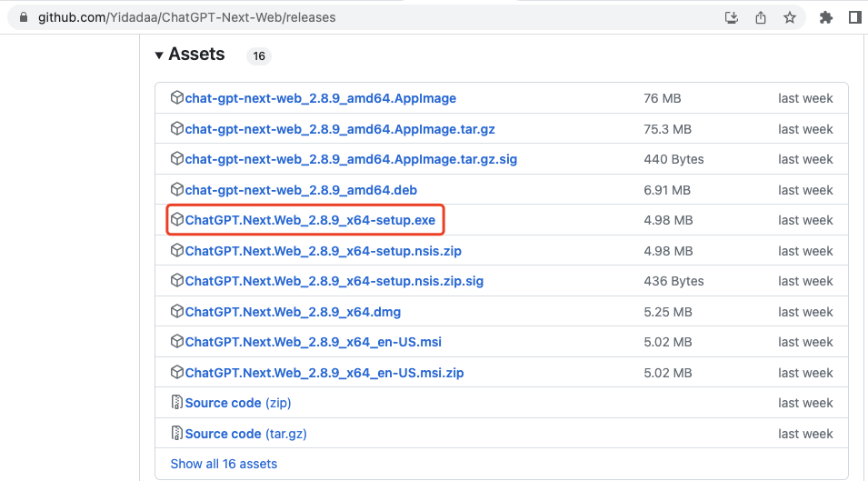Click last week in the x64.dmg row
Screen dimensions: 868x481
coord(805,312)
